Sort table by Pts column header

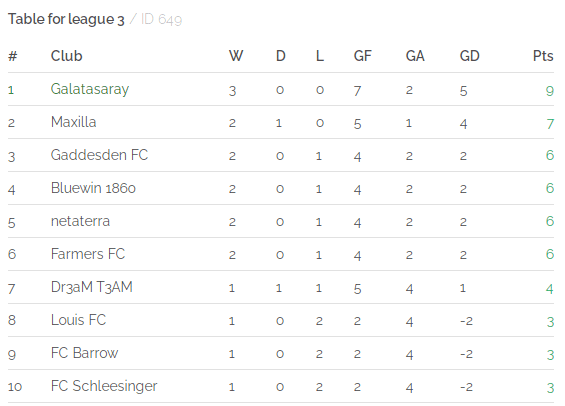coord(543,56)
